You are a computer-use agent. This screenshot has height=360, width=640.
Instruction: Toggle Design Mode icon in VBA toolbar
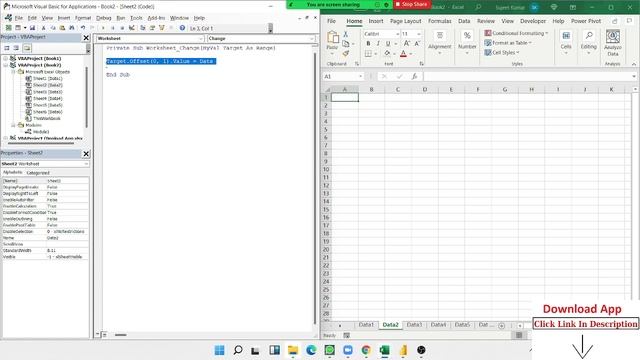point(131,28)
